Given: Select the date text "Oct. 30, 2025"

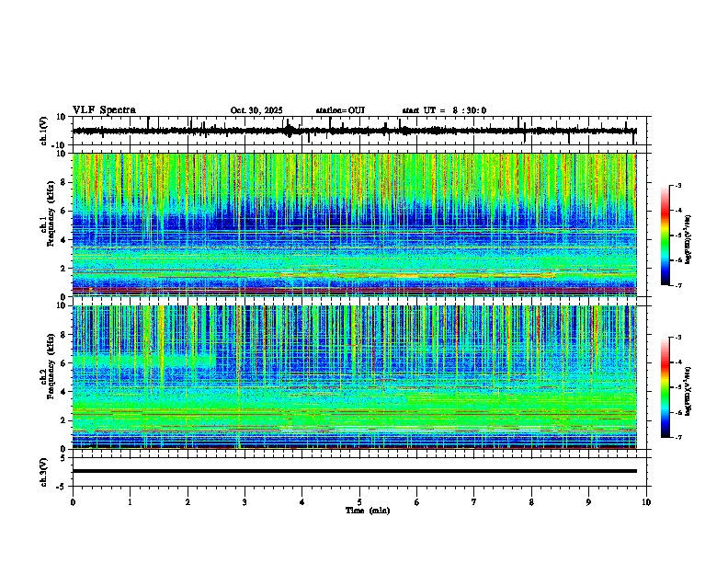Looking at the screenshot, I should click(256, 110).
